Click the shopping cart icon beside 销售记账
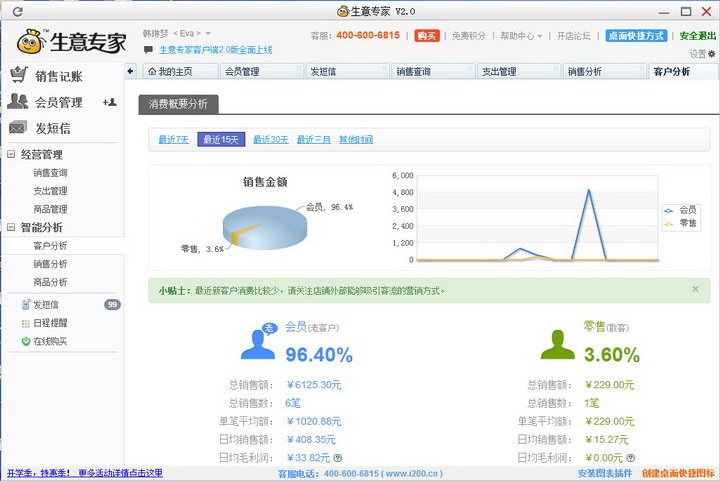 pyautogui.click(x=18, y=76)
